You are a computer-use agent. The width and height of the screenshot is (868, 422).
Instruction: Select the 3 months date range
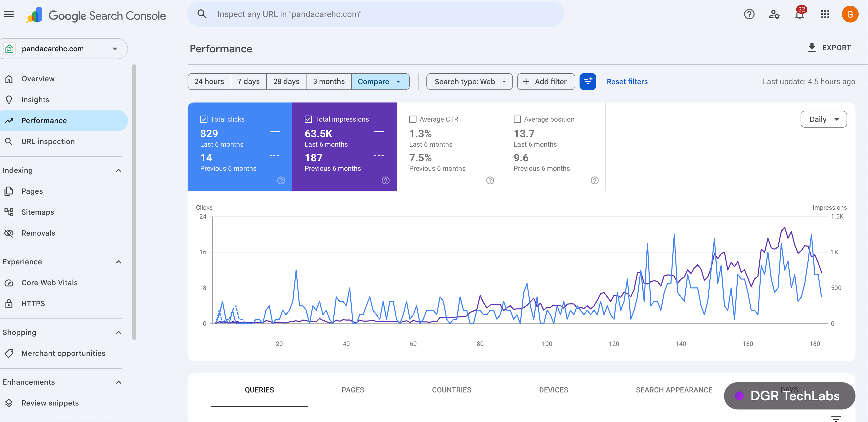coord(329,82)
